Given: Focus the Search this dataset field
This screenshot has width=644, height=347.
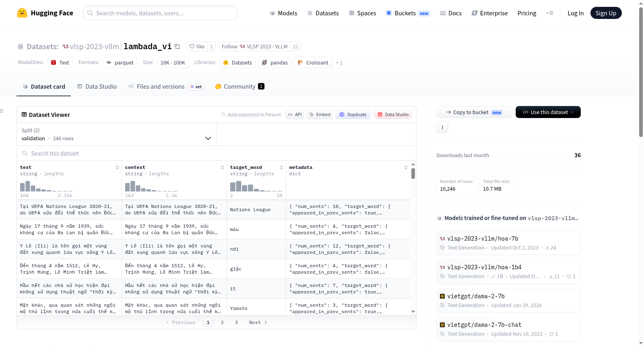Looking at the screenshot, I should [217, 153].
